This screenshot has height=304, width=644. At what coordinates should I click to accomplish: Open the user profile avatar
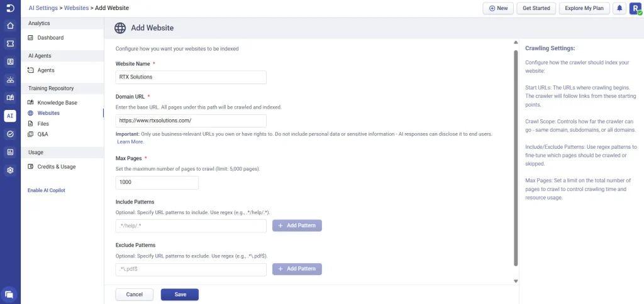tap(635, 8)
